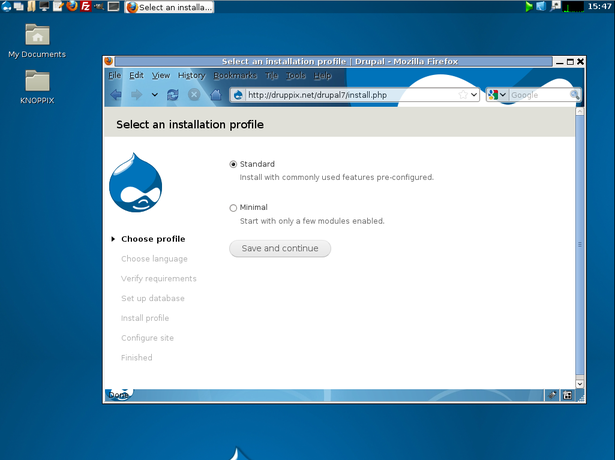Image resolution: width=615 pixels, height=460 pixels.
Task: Click the search magnifier icon
Action: point(575,95)
